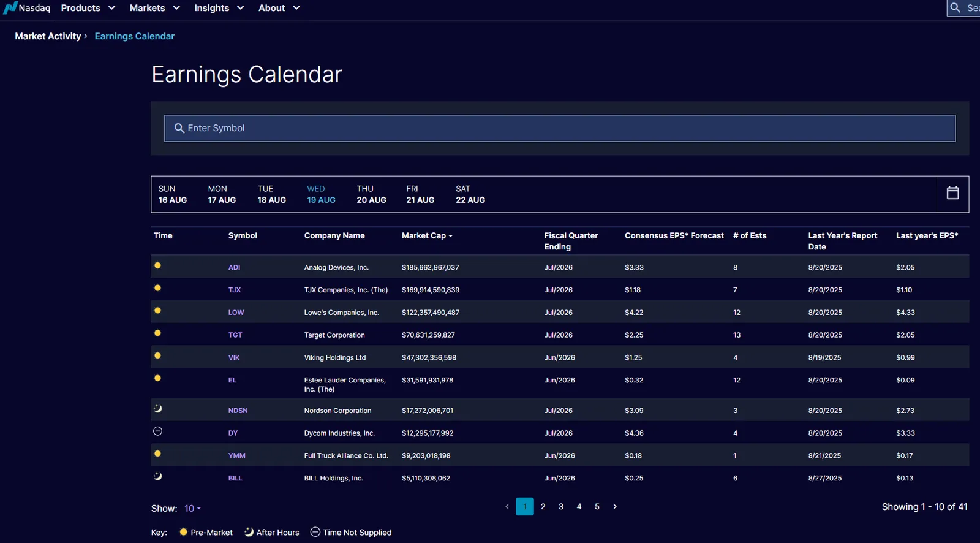980x543 pixels.
Task: Open the EL symbol link
Action: (232, 381)
